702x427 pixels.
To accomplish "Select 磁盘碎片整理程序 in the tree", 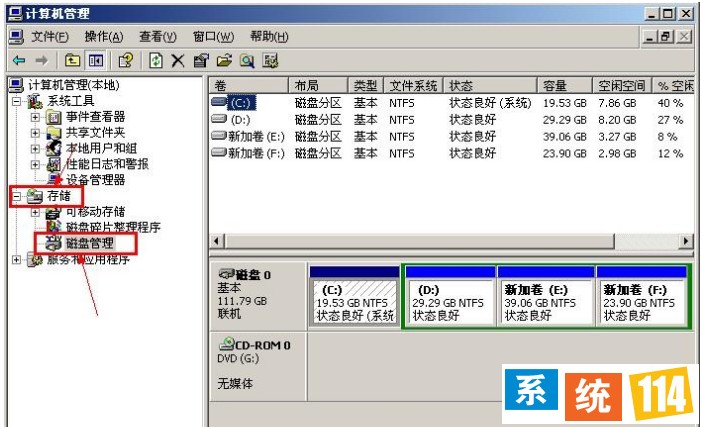I will [113, 227].
